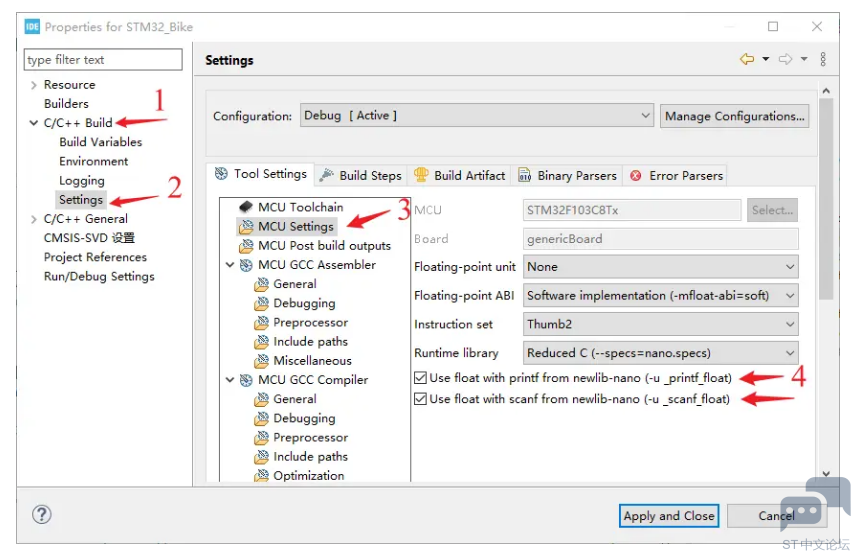
Task: Collapse the MCU GCC Compiler node
Action: tap(230, 380)
